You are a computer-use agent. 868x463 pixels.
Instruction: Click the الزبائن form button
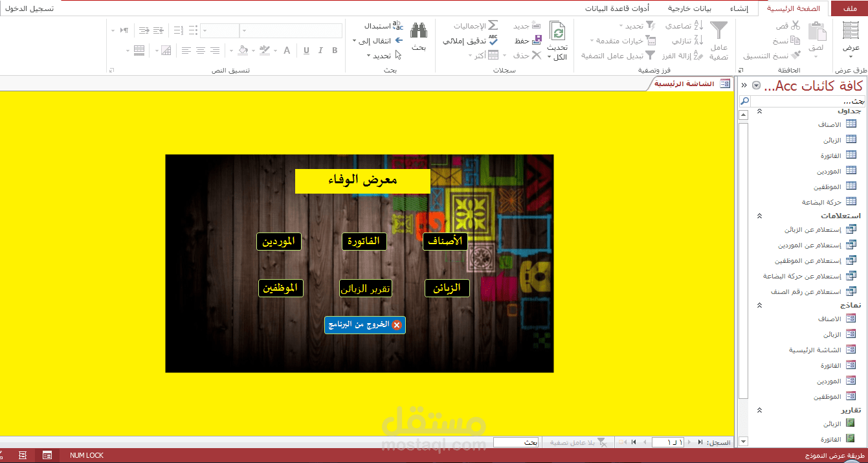click(447, 288)
